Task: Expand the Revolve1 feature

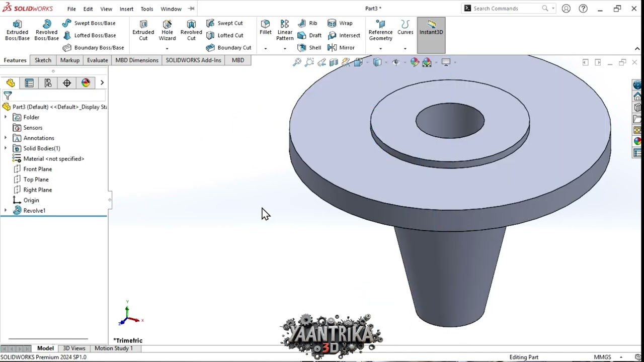Action: click(6, 211)
